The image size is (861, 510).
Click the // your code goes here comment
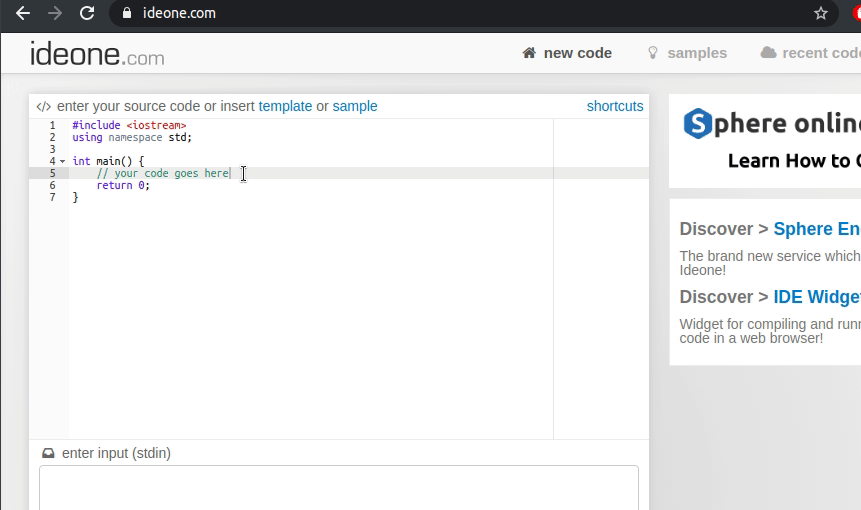tap(163, 173)
